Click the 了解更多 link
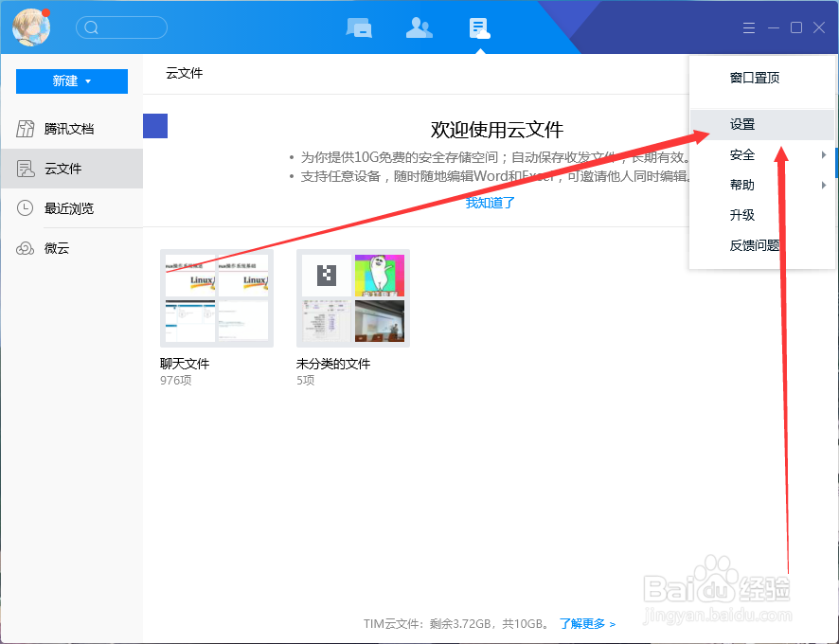 point(587,624)
